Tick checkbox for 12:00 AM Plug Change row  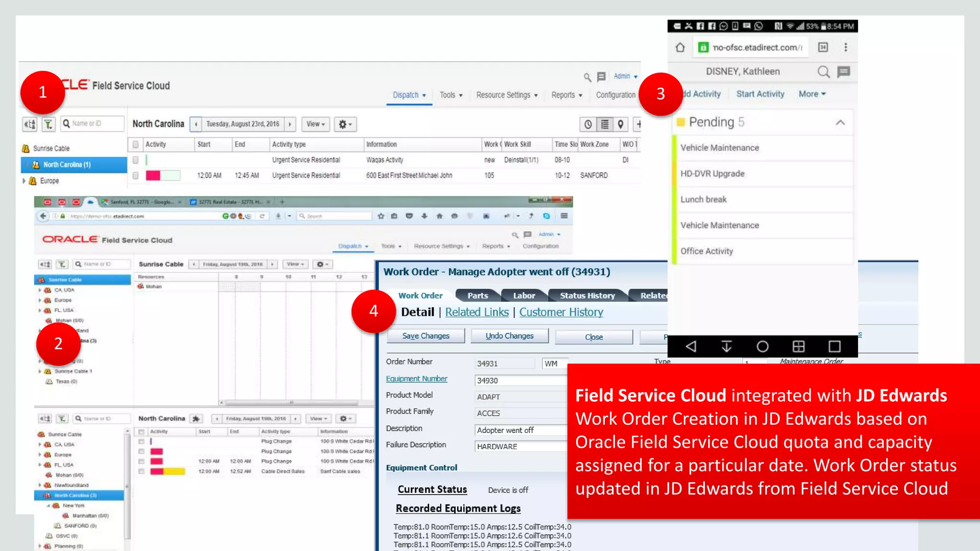[141, 461]
